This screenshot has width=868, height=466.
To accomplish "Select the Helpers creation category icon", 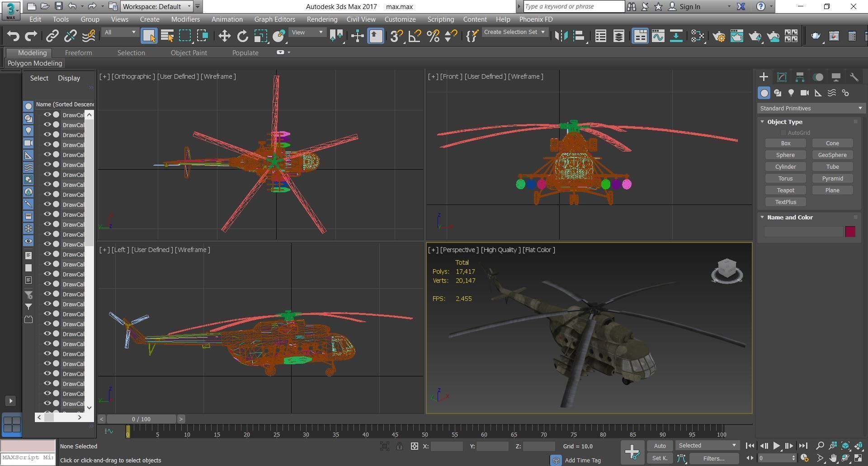I will coord(818,93).
